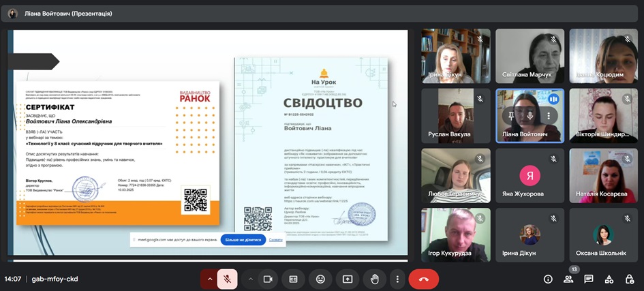
Task: Click speaking indicator on Ліана Войтович tile
Action: pyautogui.click(x=553, y=99)
